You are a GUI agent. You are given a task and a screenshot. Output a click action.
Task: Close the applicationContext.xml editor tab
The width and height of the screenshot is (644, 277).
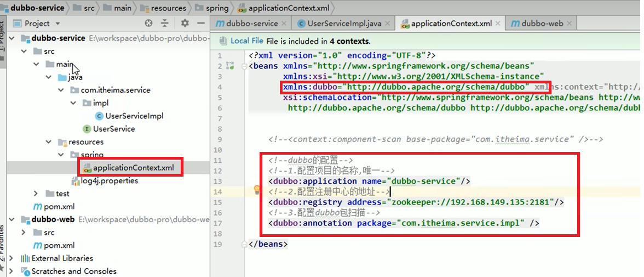(498, 24)
